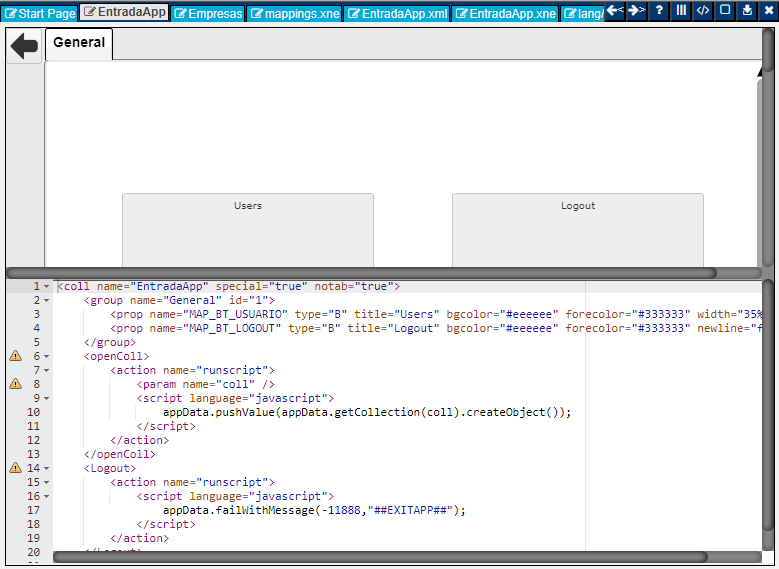The height and width of the screenshot is (569, 779).
Task: Click the coll name="EntradaApp" line
Action: point(229,287)
